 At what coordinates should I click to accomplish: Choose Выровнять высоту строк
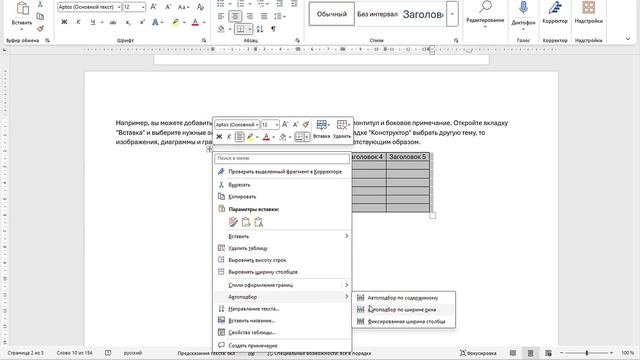click(x=282, y=260)
